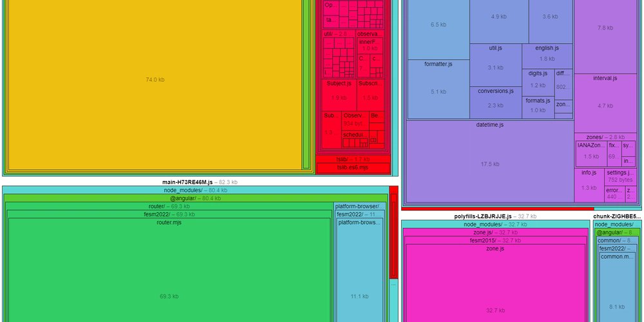This screenshot has height=322, width=644.
Task: Click the formatter.js 5.1 kb block
Action: coord(438,89)
